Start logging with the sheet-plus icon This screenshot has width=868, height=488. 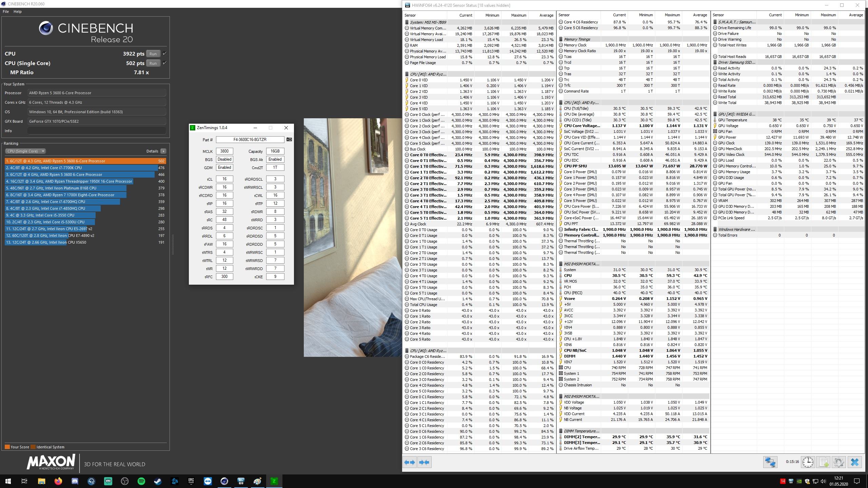[x=823, y=462]
